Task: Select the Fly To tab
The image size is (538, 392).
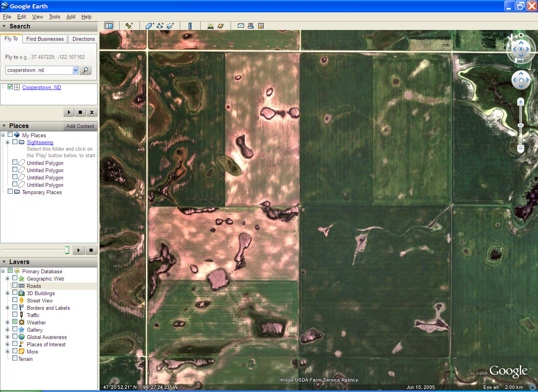Action: (x=11, y=38)
